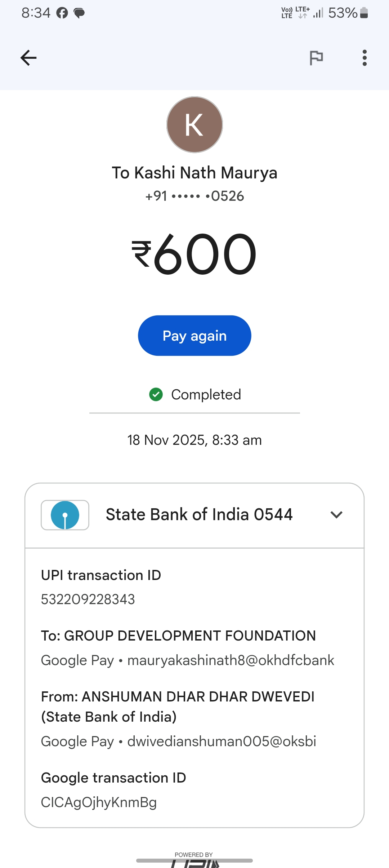Tap the recipient name Kashi Nath Maurya

pyautogui.click(x=194, y=173)
